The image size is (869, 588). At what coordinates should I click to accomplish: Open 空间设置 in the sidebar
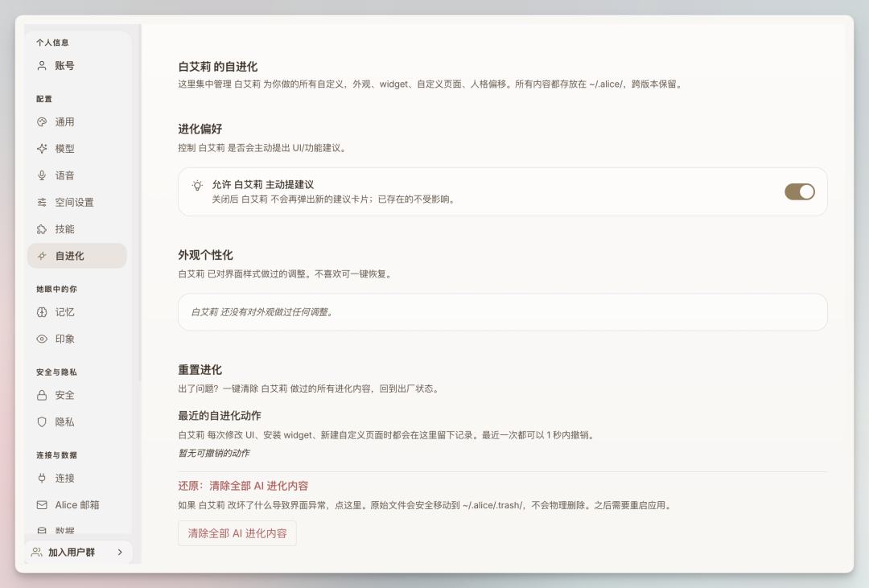pos(77,202)
